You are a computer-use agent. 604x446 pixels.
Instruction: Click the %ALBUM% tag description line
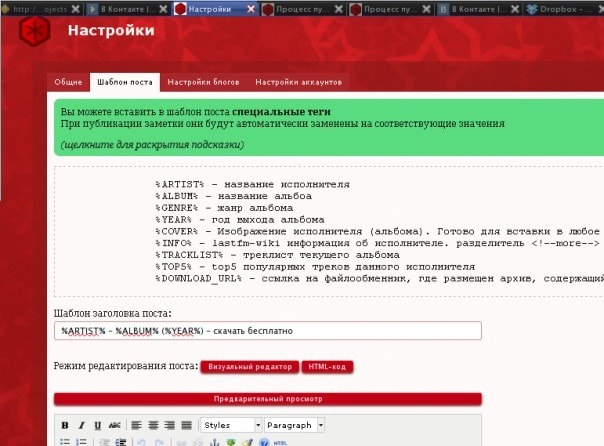pos(233,196)
